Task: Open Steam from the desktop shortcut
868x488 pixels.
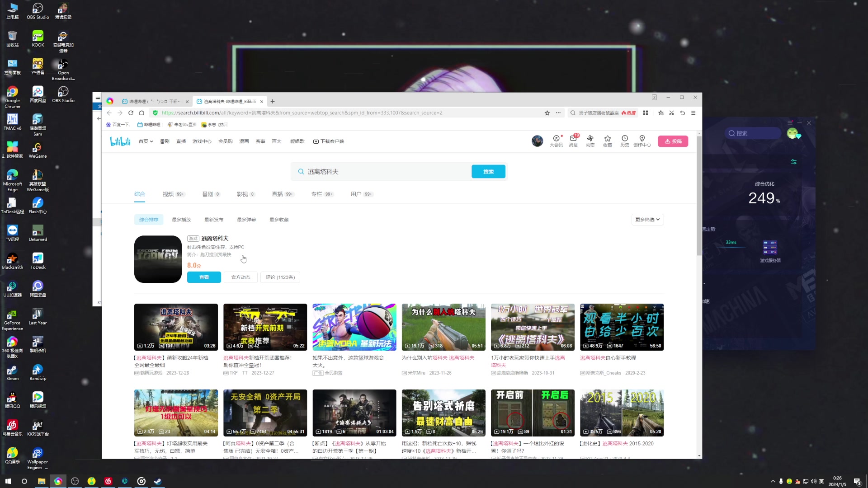Action: click(12, 373)
